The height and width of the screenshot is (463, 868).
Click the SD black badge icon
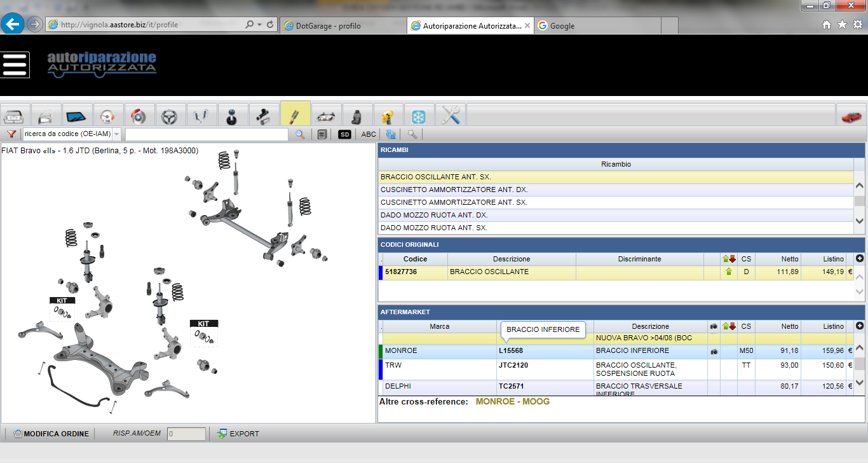click(x=344, y=134)
